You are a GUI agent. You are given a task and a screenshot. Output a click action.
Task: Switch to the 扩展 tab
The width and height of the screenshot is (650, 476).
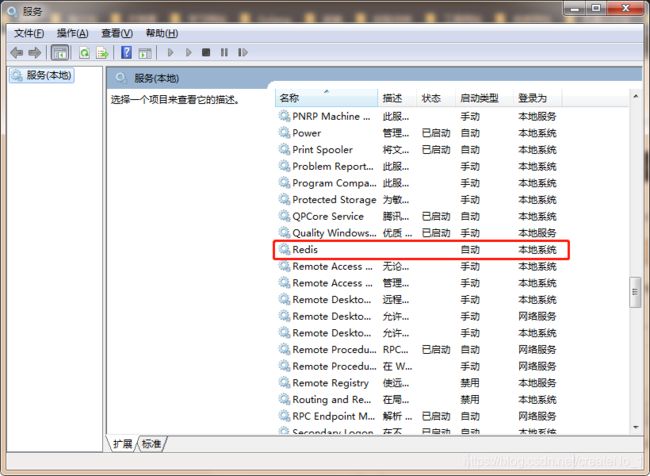pyautogui.click(x=122, y=444)
